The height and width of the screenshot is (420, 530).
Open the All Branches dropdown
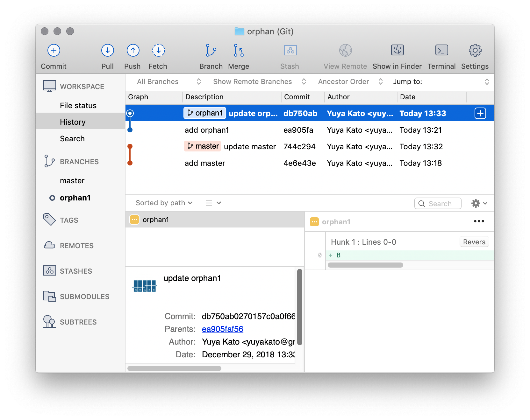(x=169, y=82)
